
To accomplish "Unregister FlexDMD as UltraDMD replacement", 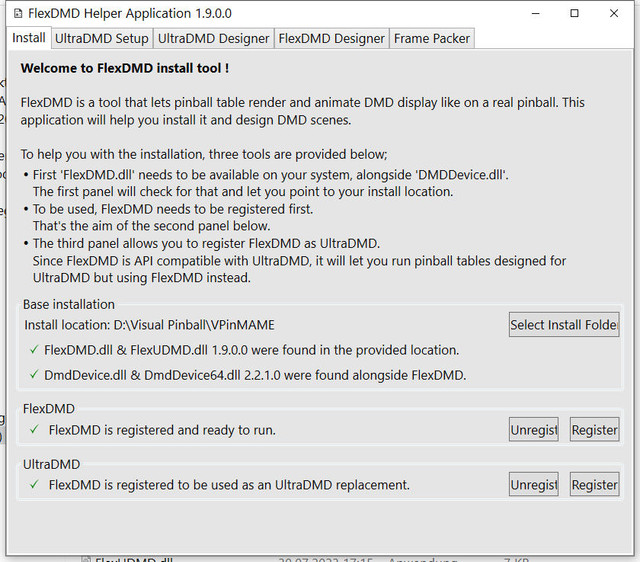I will 533,484.
